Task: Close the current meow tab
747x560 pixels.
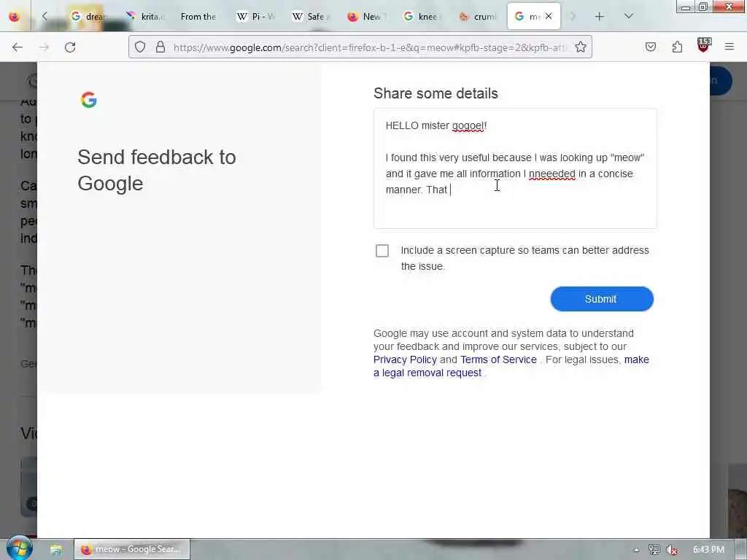Action: tap(549, 16)
